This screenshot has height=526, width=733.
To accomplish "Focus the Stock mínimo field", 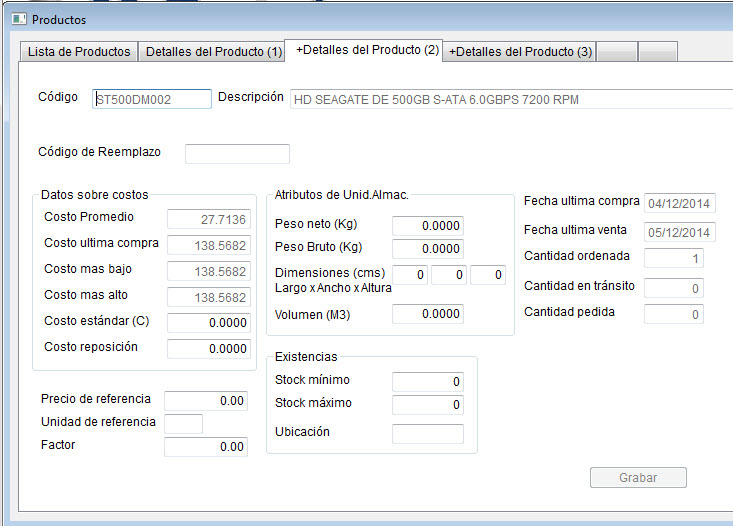I will click(427, 382).
